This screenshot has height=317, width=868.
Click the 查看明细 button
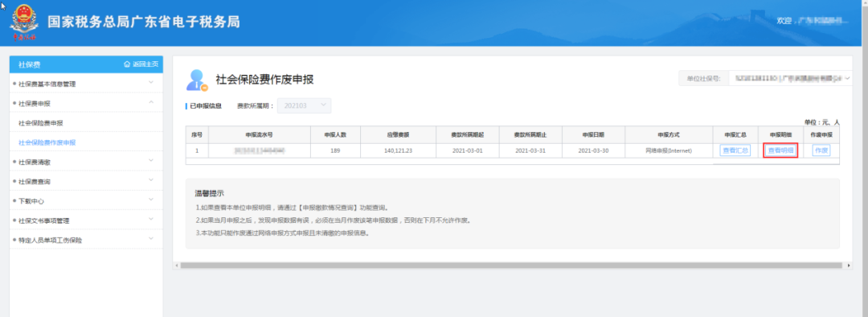coord(780,150)
